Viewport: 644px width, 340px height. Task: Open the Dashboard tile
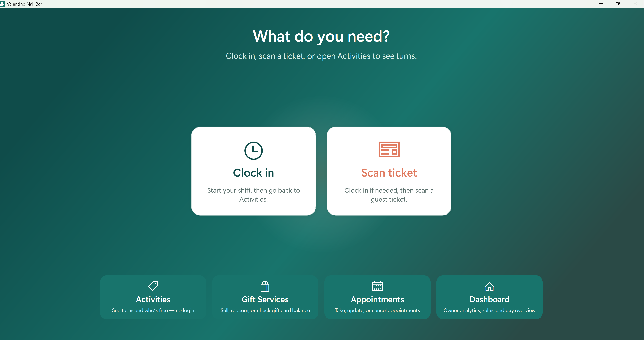pos(489,297)
